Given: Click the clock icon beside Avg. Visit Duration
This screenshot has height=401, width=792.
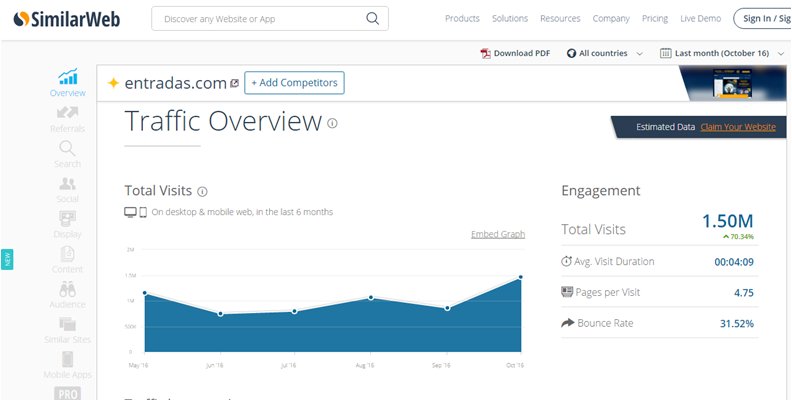Looking at the screenshot, I should [567, 261].
